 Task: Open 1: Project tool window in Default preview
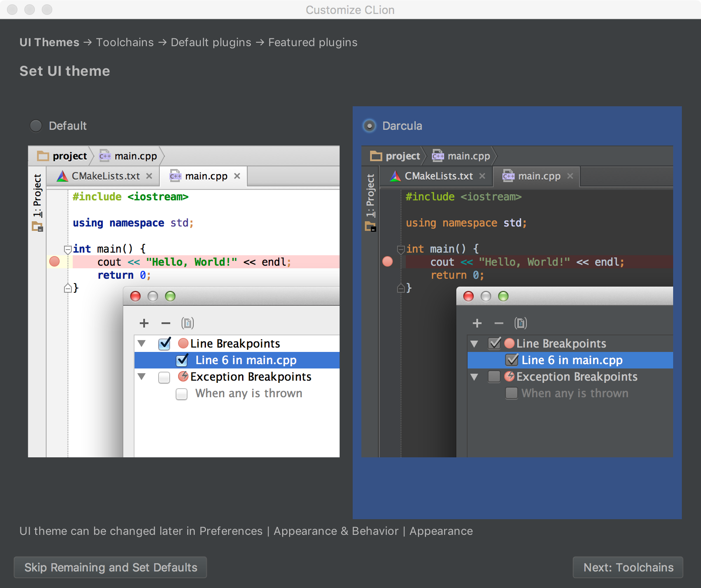tap(37, 195)
